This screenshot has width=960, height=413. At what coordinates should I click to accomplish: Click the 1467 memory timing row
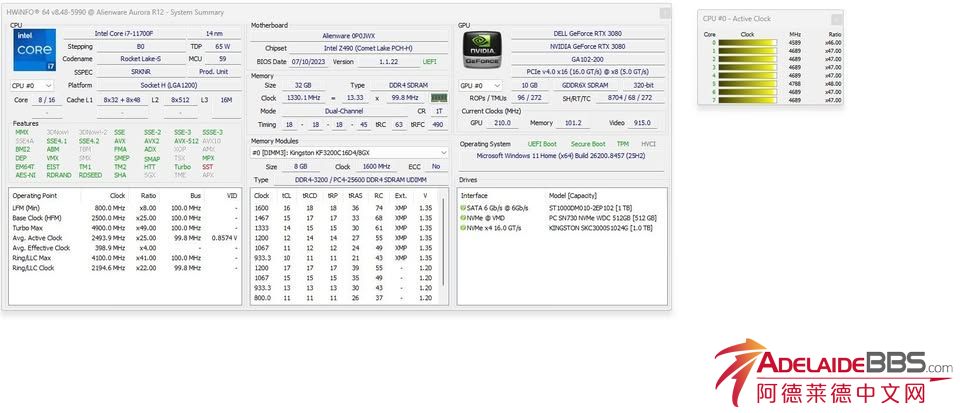pos(346,218)
